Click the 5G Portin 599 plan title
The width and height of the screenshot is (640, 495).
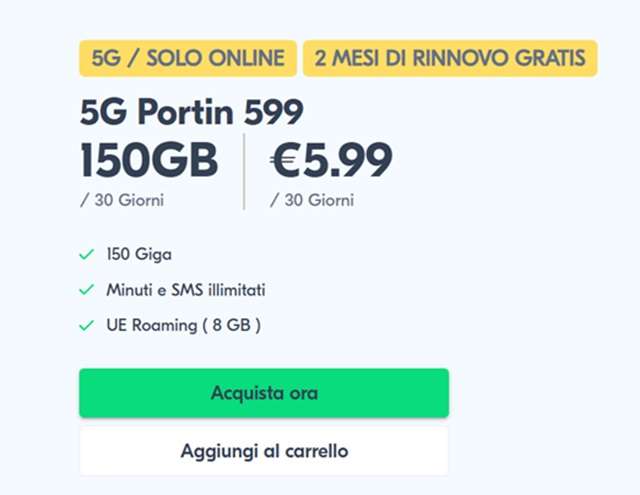pos(191,112)
